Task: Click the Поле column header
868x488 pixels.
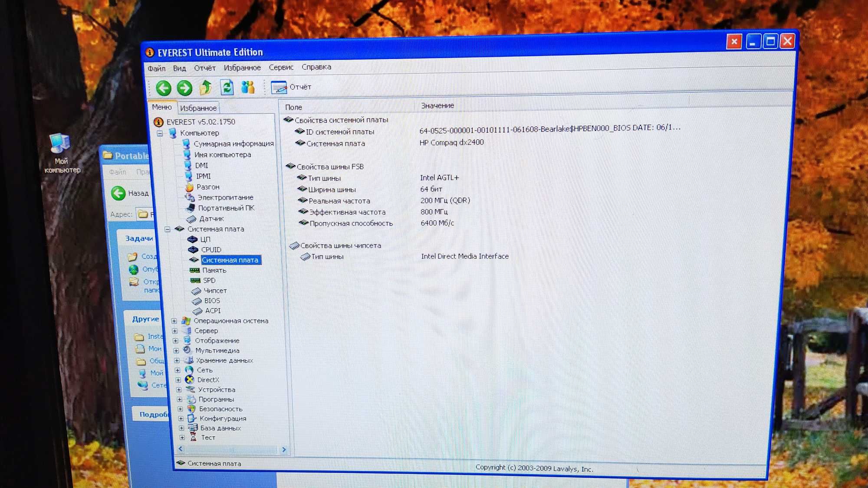Action: tap(294, 107)
